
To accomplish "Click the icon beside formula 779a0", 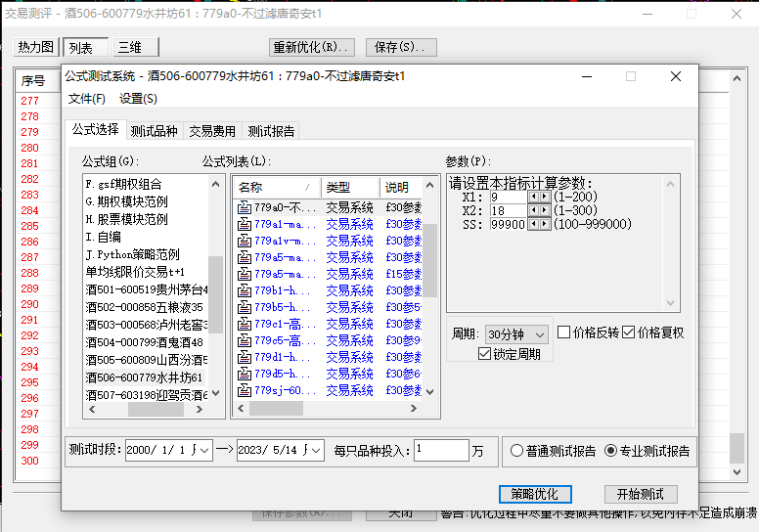I will coord(245,207).
